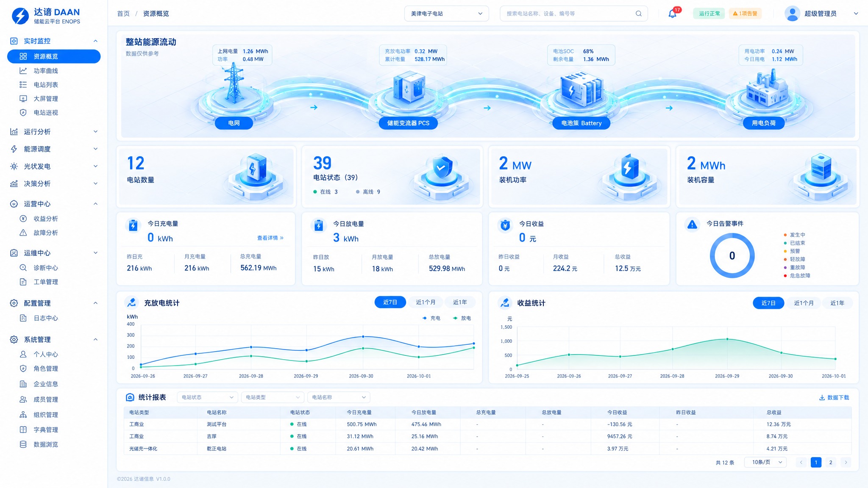The image size is (868, 488).
Task: Click the 超级管理员 avatar icon
Action: pyautogui.click(x=792, y=14)
